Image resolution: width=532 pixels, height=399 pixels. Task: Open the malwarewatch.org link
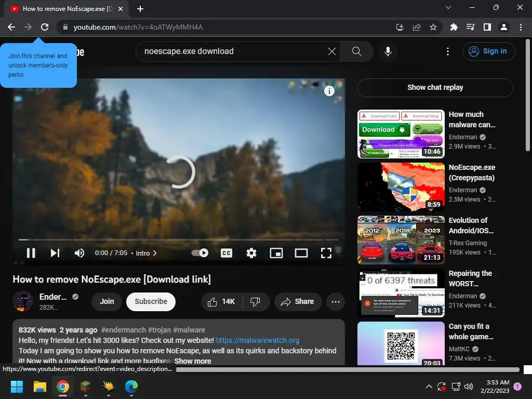pyautogui.click(x=258, y=340)
